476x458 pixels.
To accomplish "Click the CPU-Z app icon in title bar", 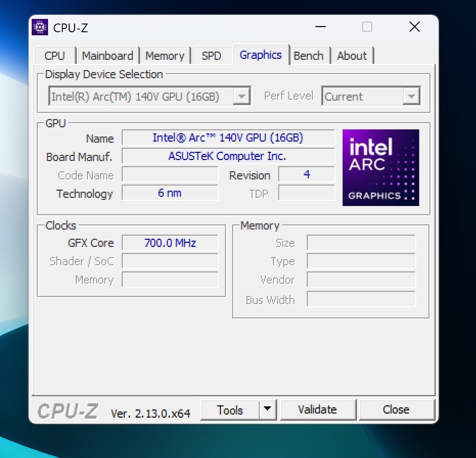I will tap(40, 27).
